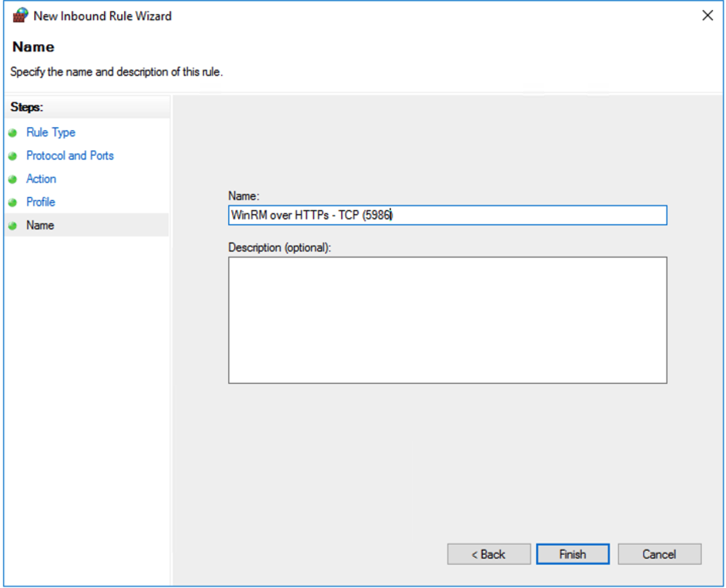726x588 pixels.
Task: Select the Profile step
Action: [x=40, y=202]
